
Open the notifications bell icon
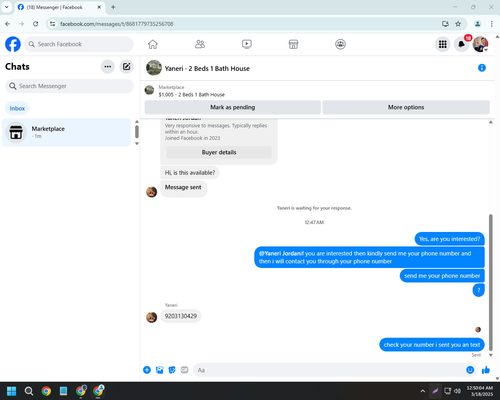[461, 44]
